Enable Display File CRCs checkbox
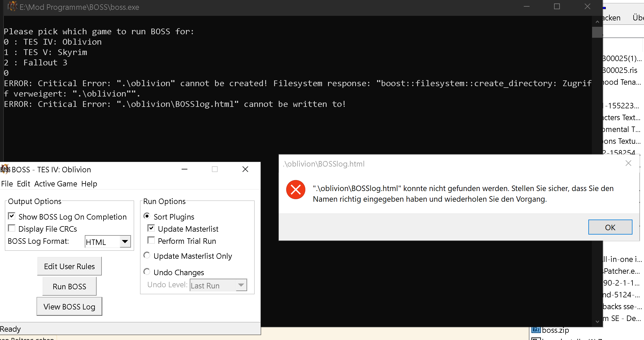The height and width of the screenshot is (340, 644). tap(12, 228)
